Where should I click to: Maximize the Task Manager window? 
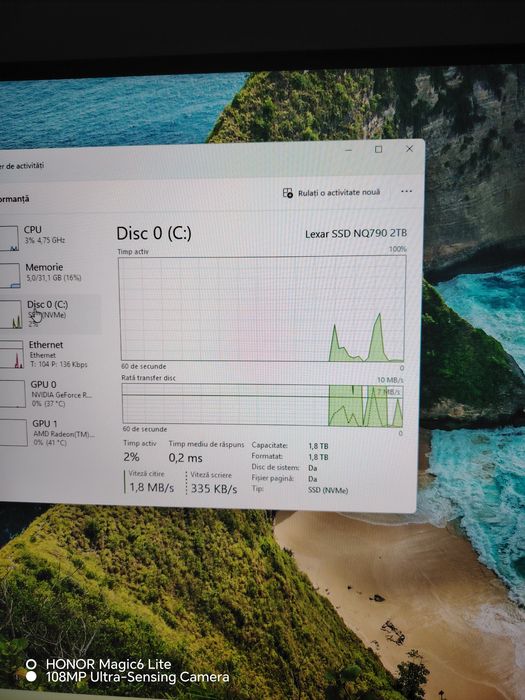[379, 149]
